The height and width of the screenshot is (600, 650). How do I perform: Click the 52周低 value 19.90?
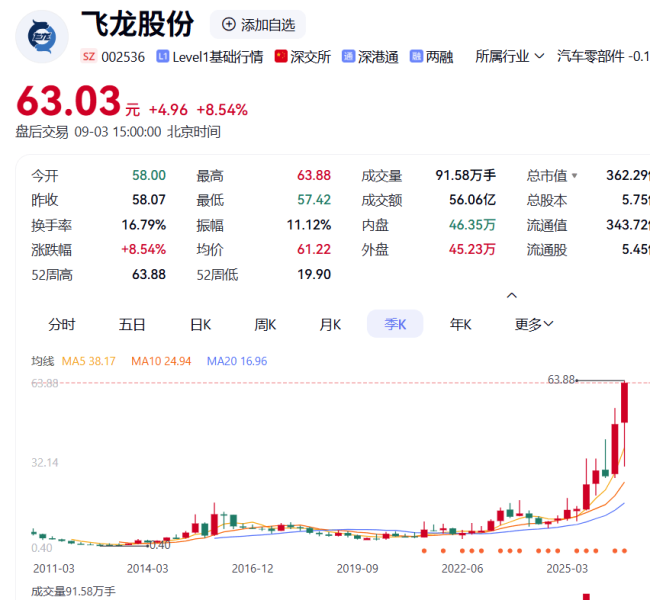(x=314, y=274)
